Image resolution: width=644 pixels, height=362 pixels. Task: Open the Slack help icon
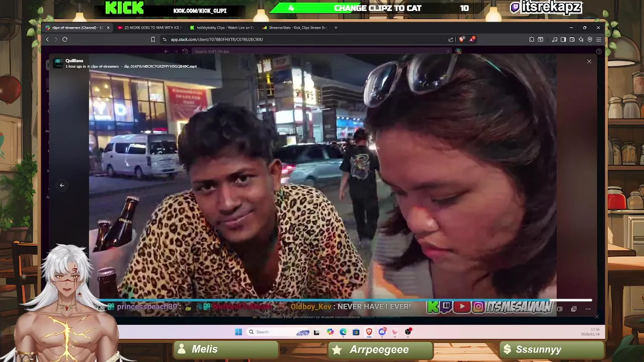(x=599, y=51)
